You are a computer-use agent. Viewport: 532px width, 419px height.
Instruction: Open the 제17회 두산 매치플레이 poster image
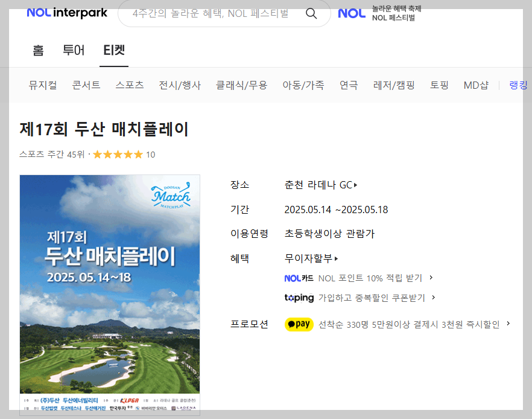(110, 295)
